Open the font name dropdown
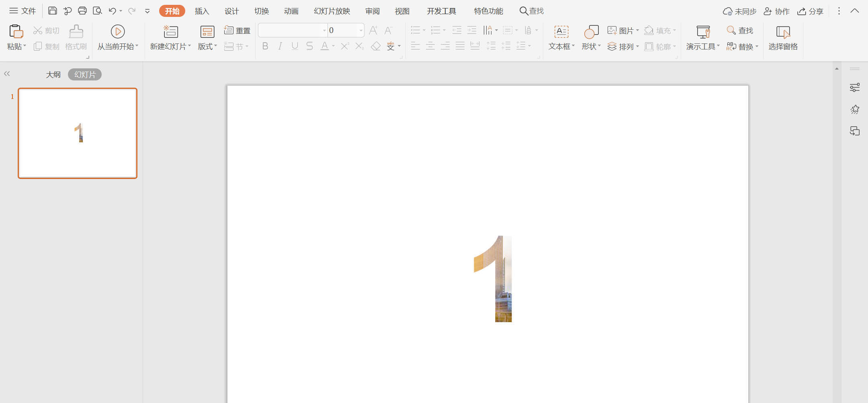The height and width of the screenshot is (403, 868). coord(324,30)
